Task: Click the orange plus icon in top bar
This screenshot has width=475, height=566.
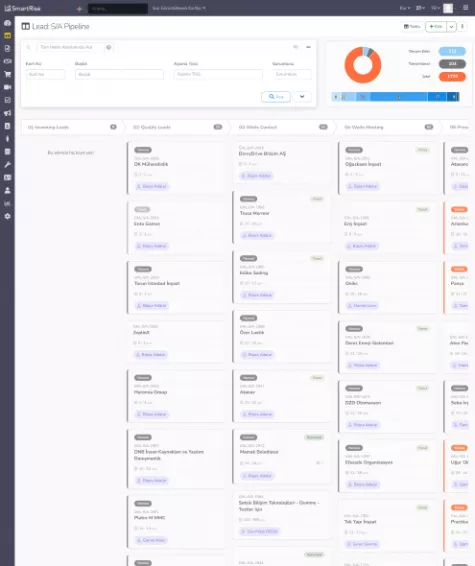Action: coord(79,9)
